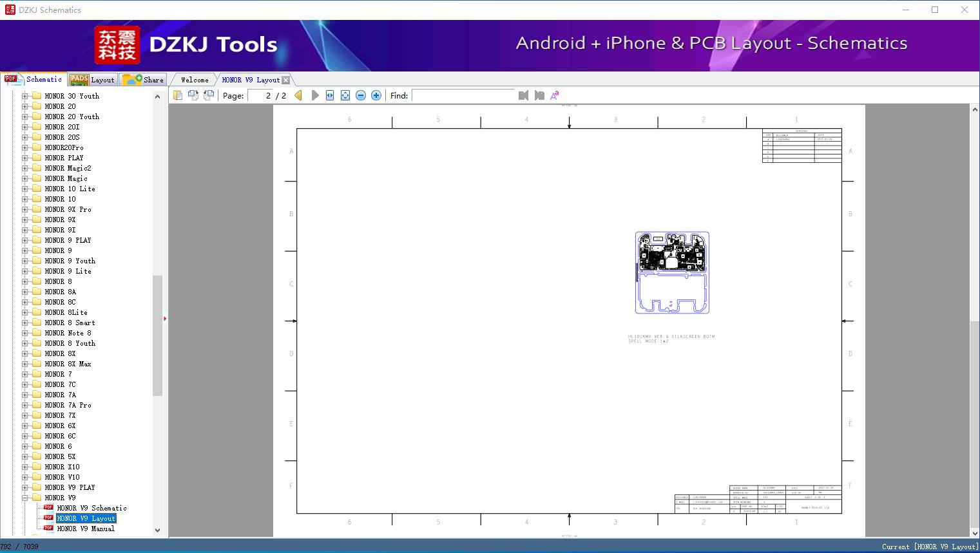980x553 pixels.
Task: Click the HONOR 9I folder icon
Action: [37, 230]
